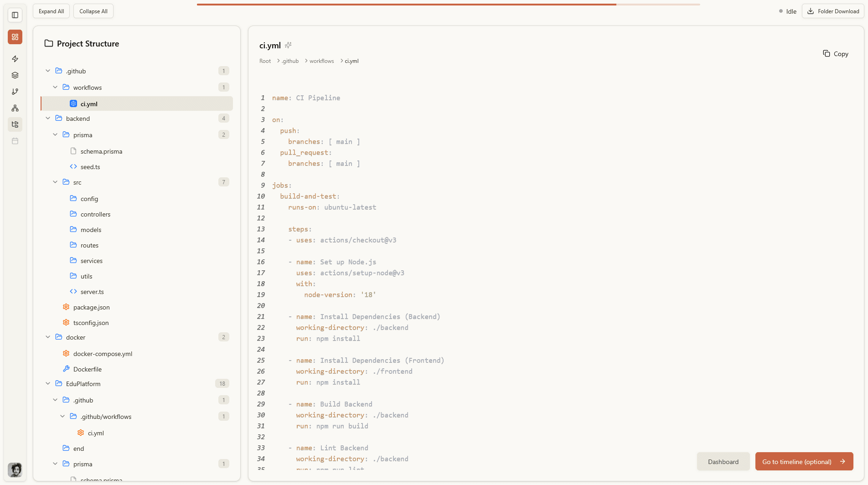Screen dimensions: 868x485
Task: Click the git branch sidebar icon
Action: [x=15, y=92]
